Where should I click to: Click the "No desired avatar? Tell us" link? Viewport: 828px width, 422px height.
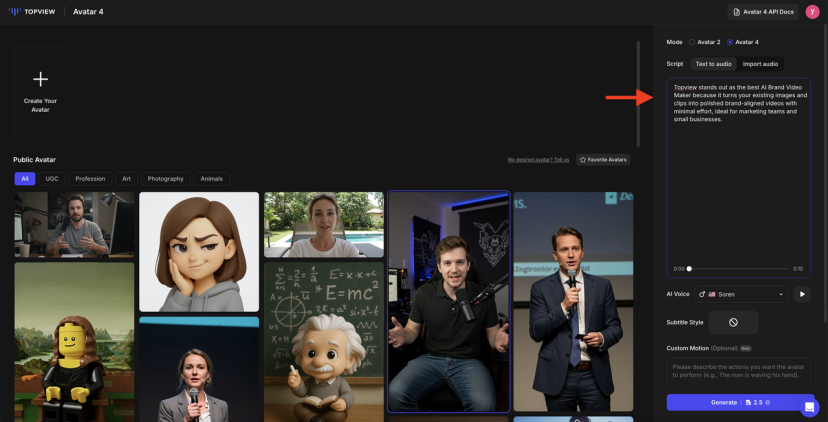[538, 159]
